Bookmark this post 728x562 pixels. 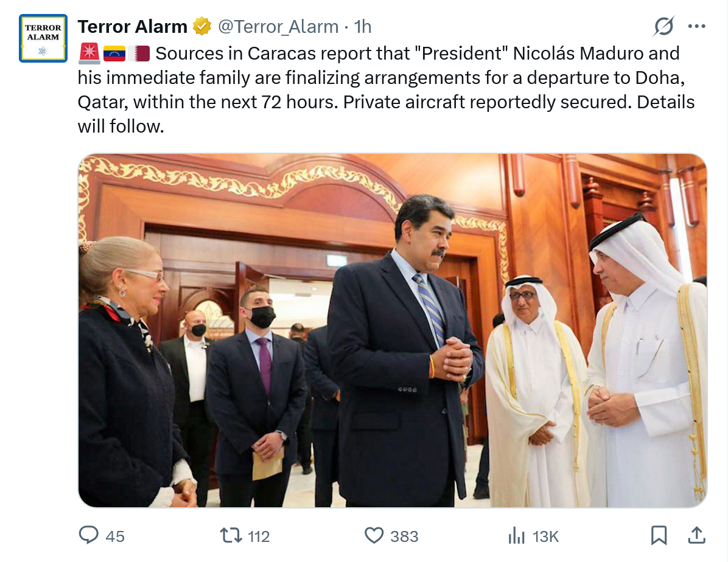point(659,535)
